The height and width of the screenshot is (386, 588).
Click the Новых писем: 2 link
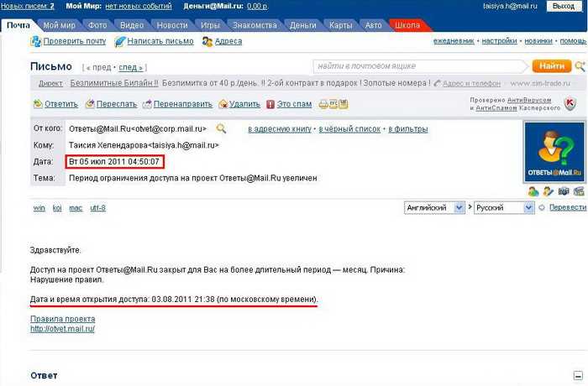[27, 6]
